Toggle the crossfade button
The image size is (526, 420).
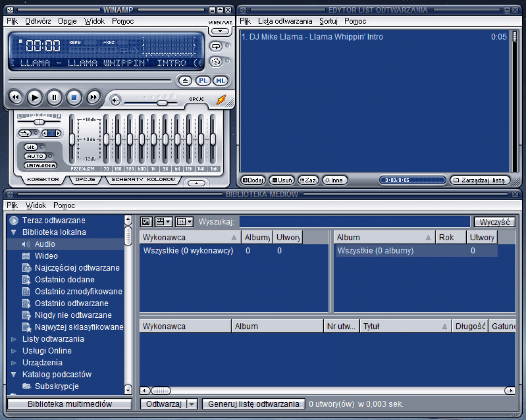click(x=25, y=133)
